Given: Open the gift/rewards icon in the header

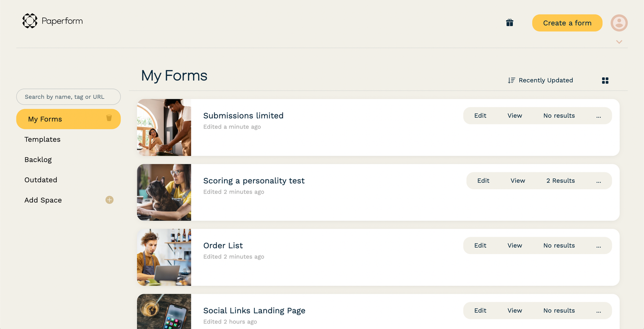Looking at the screenshot, I should coord(510,22).
